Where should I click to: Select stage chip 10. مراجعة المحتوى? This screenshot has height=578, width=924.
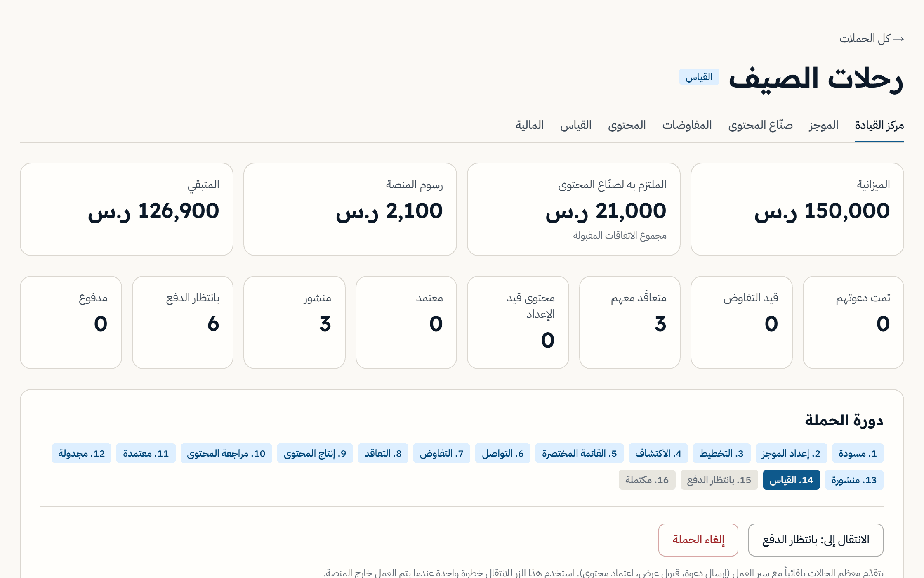pyautogui.click(x=226, y=454)
